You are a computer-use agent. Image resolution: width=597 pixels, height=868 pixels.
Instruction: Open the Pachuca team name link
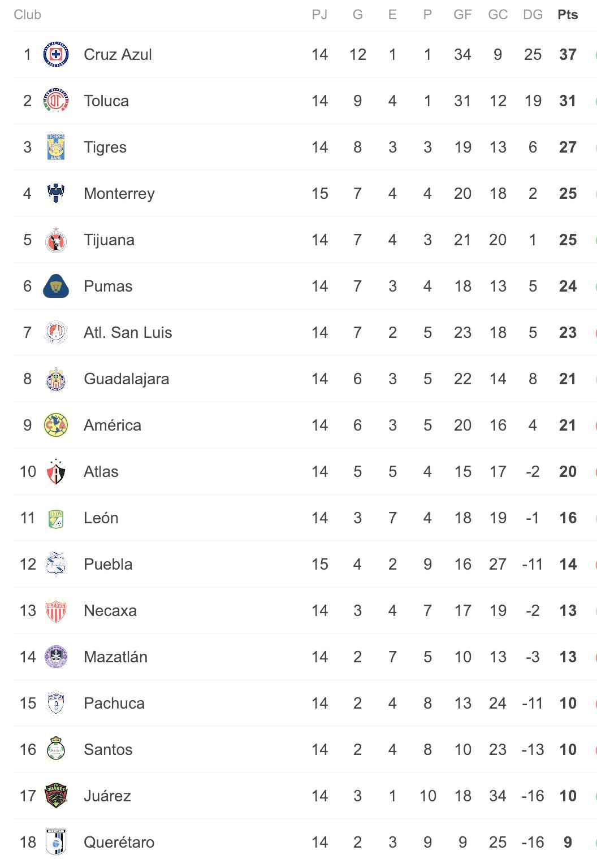click(x=114, y=704)
